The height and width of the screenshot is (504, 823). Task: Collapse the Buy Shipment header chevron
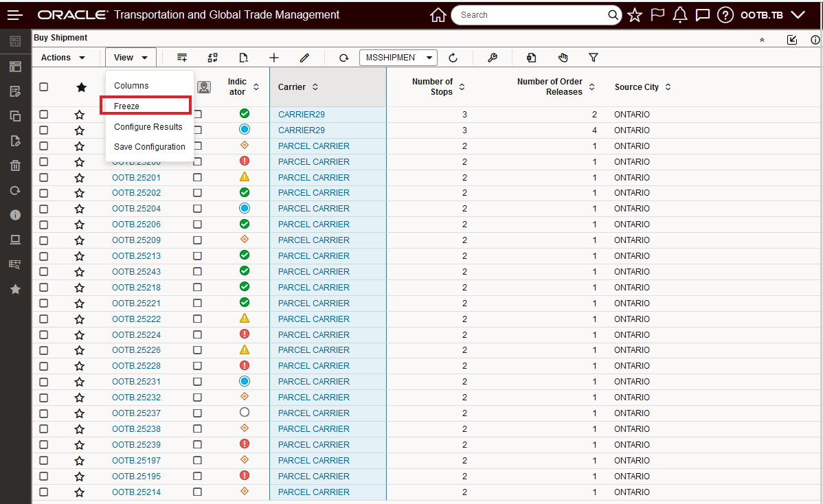762,40
